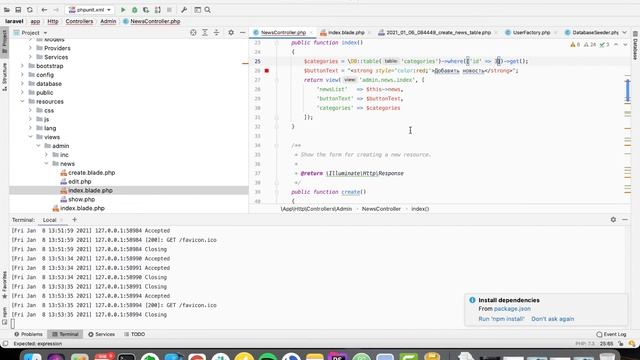Open the phpunit.xml run configuration dropdown

point(89,10)
